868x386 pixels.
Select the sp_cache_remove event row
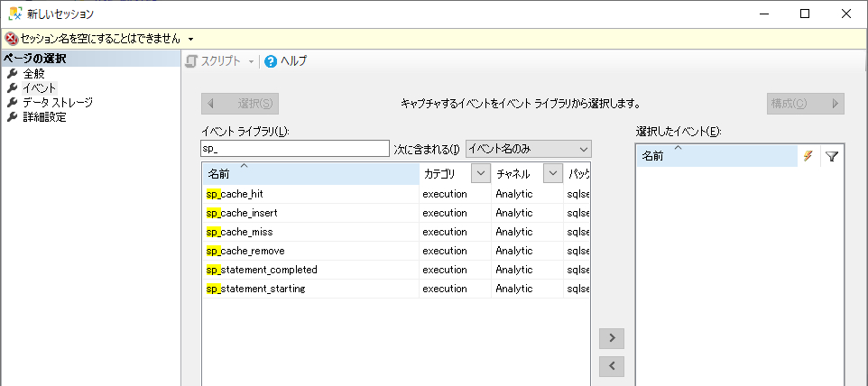[396, 251]
